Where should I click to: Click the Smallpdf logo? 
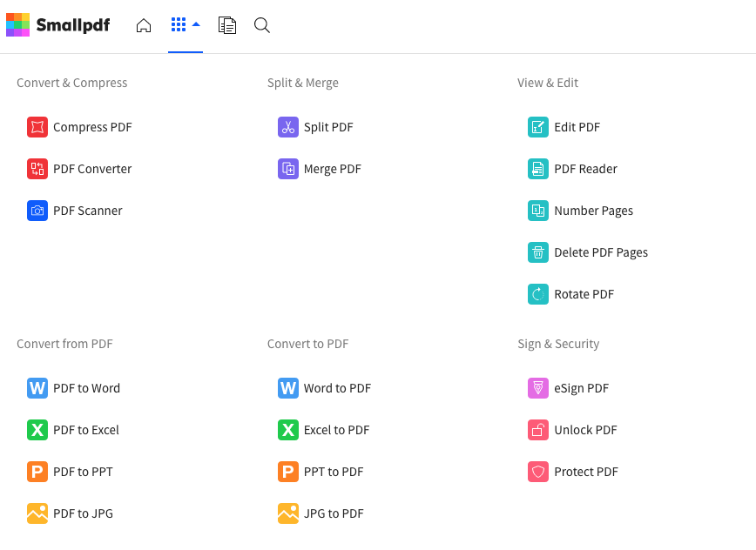[57, 25]
